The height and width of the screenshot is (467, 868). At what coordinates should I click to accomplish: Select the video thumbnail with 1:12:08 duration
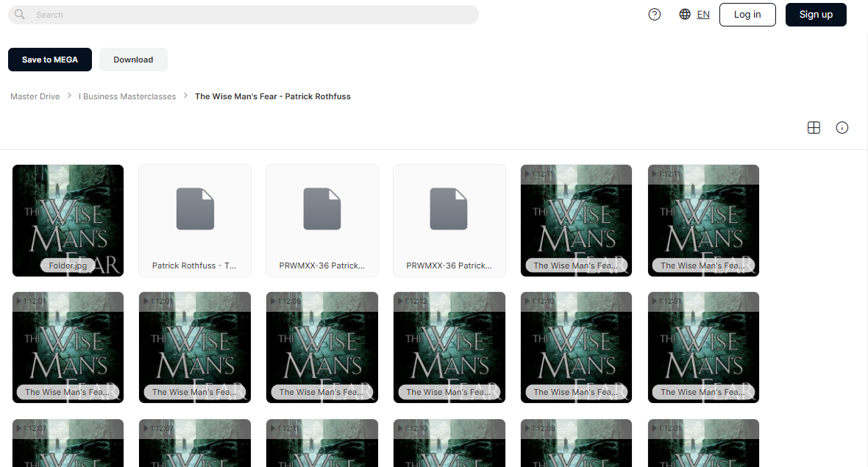click(576, 443)
